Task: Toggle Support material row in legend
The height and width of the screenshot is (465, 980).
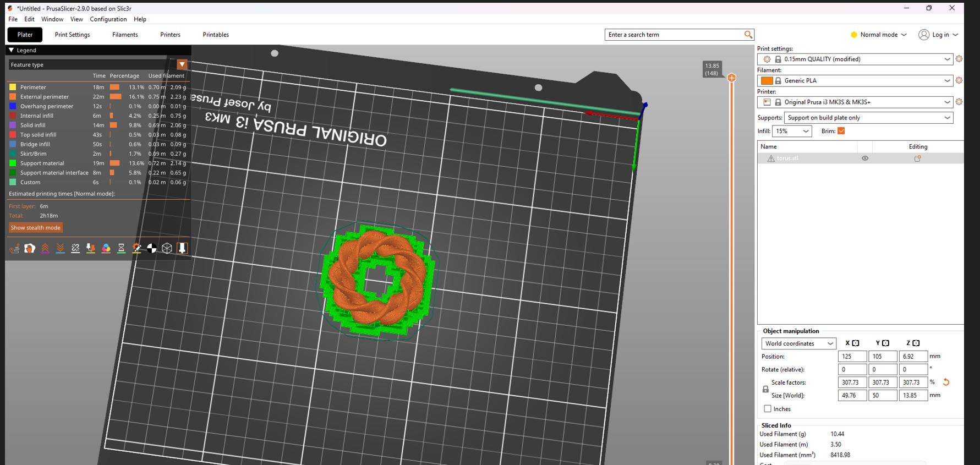Action: 97,163
